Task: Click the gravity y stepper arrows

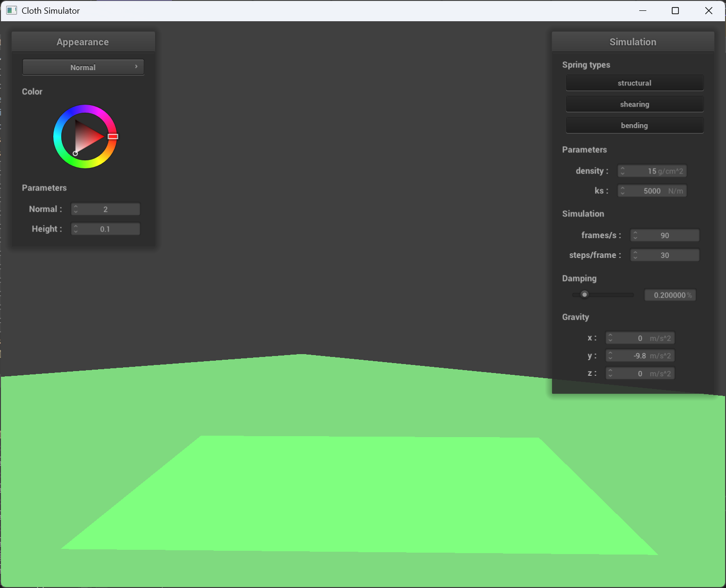Action: (x=610, y=356)
